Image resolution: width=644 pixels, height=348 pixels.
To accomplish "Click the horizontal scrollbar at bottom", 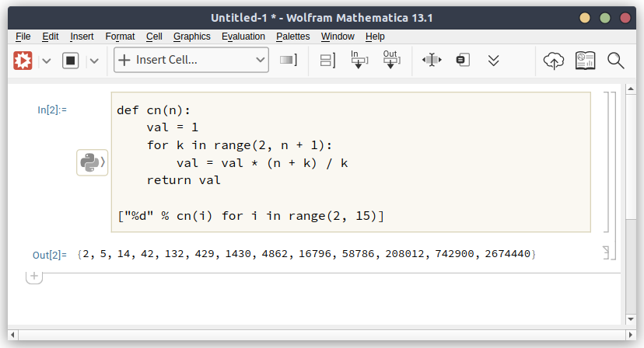I will click(321, 335).
